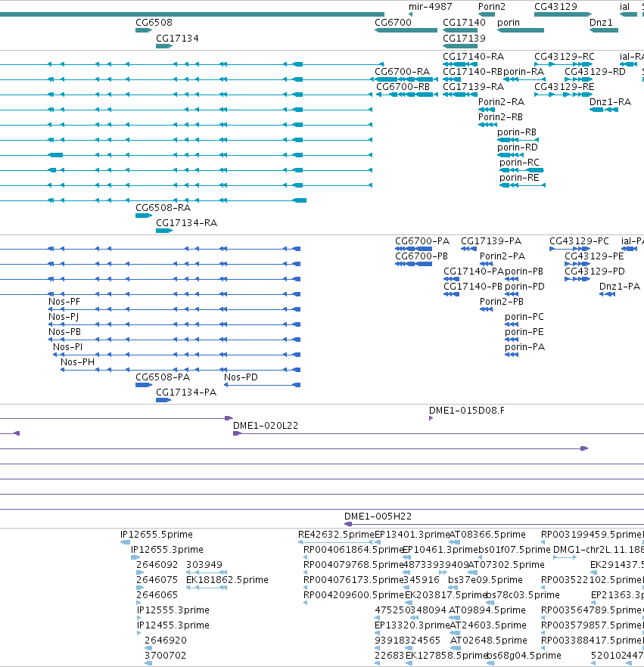The height and width of the screenshot is (667, 644).
Task: Select the CG17139 gene label
Action: pyautogui.click(x=464, y=39)
